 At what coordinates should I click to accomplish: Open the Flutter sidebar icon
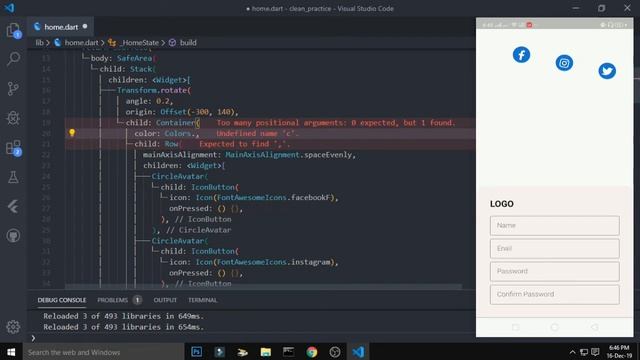13,207
